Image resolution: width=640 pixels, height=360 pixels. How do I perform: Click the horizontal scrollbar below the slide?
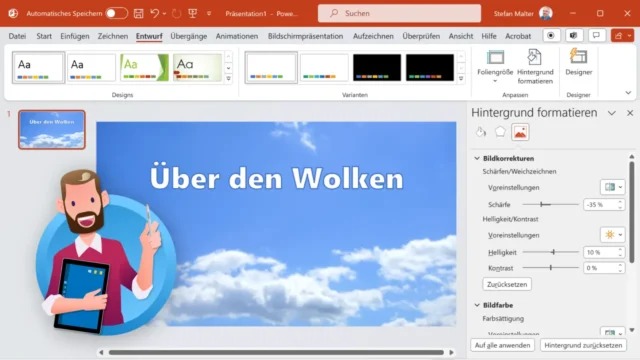coord(276,352)
